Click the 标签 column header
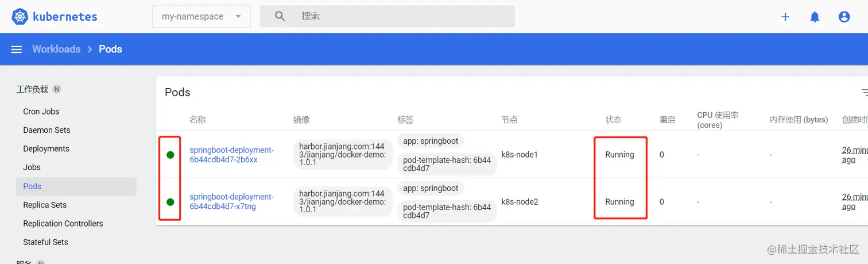Viewport: 868px width, 264px height. click(405, 120)
